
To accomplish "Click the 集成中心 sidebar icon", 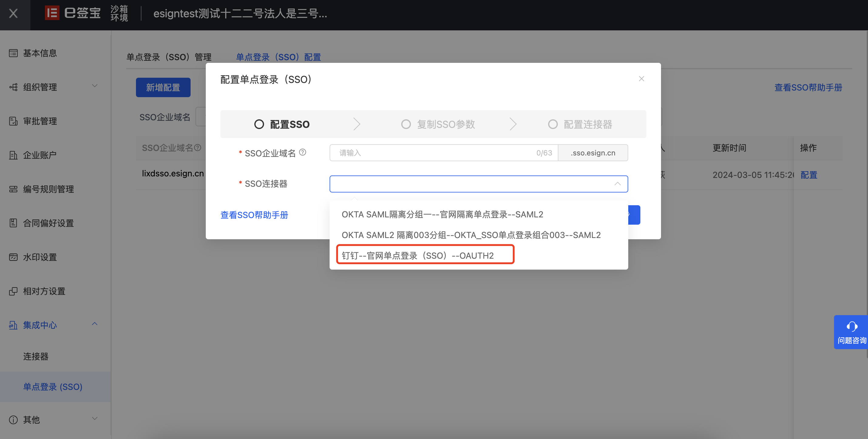I will pos(13,325).
